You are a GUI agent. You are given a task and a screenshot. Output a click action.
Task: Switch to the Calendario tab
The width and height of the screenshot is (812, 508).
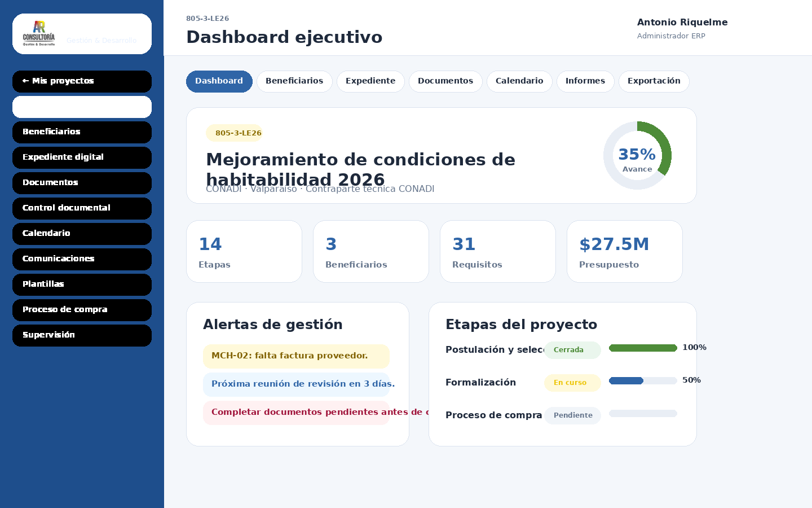pos(519,81)
